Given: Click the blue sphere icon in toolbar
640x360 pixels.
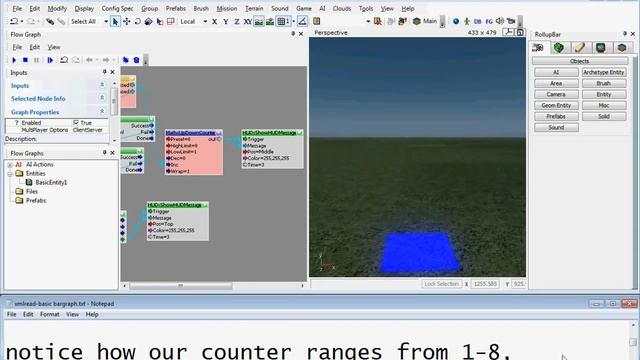Looking at the screenshot, I should click(456, 21).
